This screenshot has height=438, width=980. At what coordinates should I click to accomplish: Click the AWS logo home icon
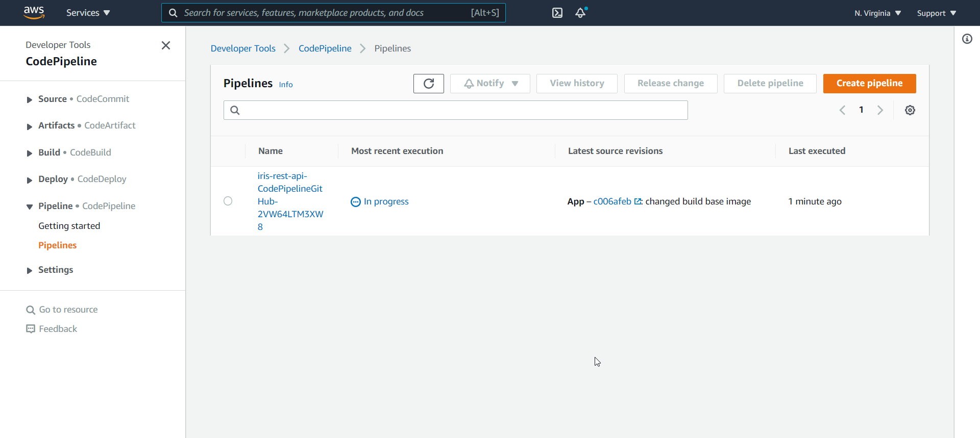[x=34, y=13]
